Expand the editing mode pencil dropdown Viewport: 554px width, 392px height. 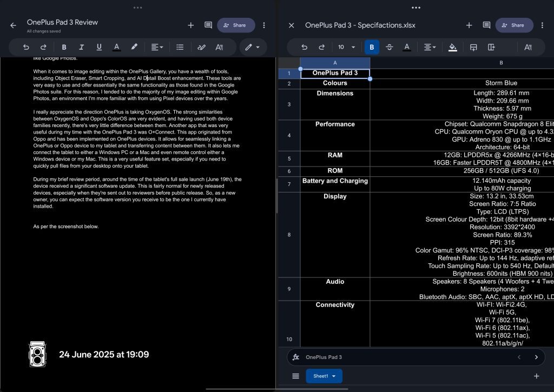coord(253,47)
